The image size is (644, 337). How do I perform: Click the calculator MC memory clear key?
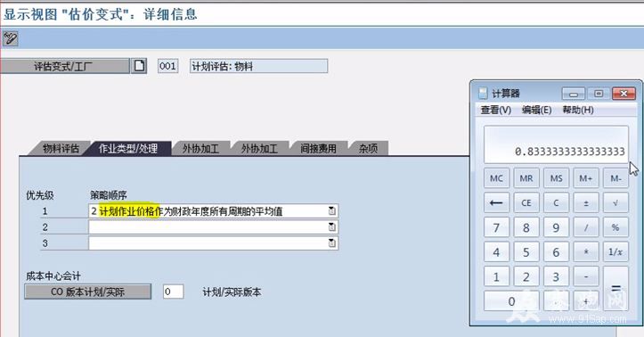(496, 178)
